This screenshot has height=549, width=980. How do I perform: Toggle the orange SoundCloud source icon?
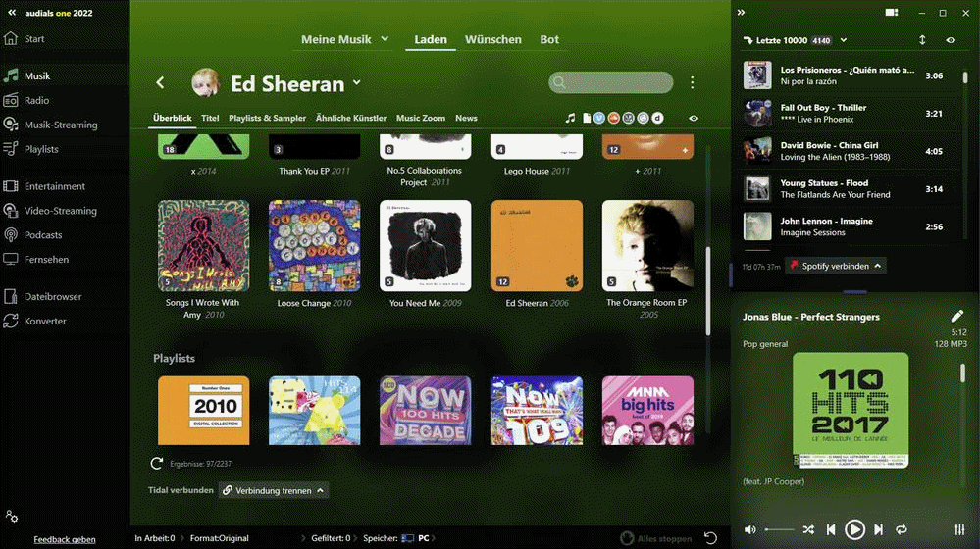pyautogui.click(x=614, y=118)
